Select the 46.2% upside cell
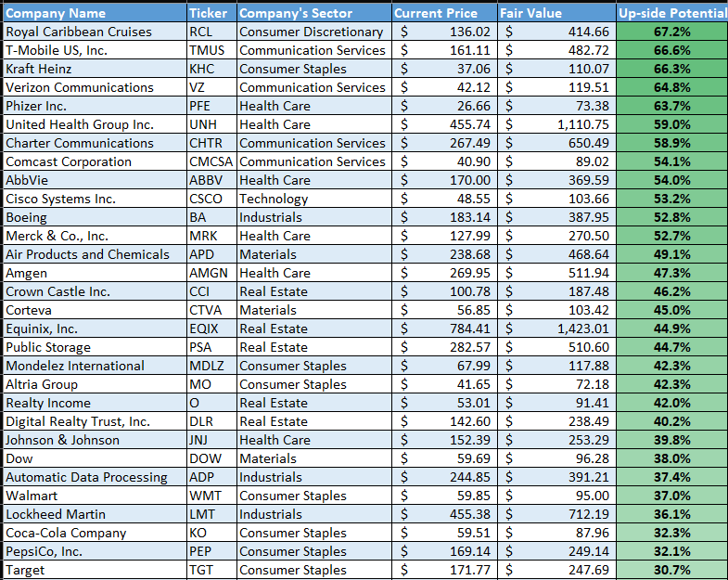Image resolution: width=728 pixels, height=580 pixels. pos(671,292)
